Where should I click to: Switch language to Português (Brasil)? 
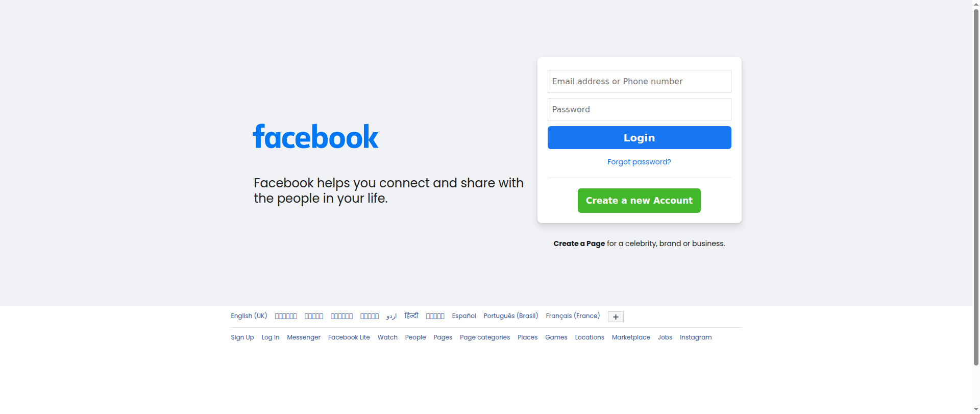[x=510, y=316]
